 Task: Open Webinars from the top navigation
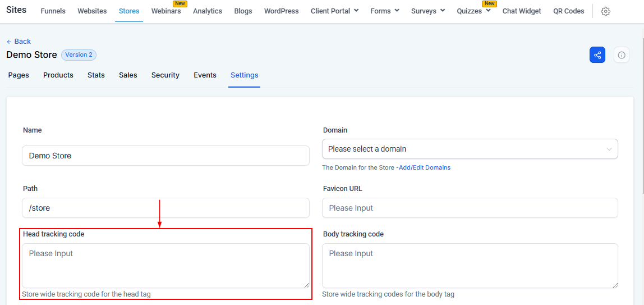coord(166,11)
